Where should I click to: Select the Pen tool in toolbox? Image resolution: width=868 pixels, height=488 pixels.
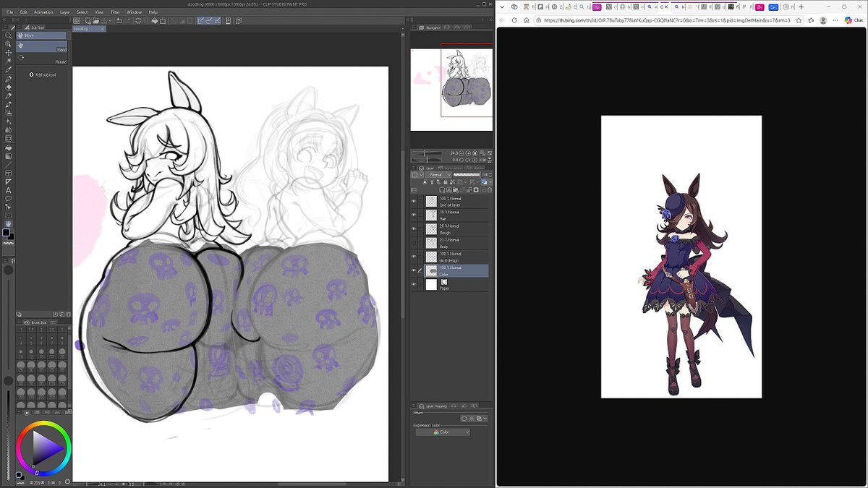click(x=9, y=78)
